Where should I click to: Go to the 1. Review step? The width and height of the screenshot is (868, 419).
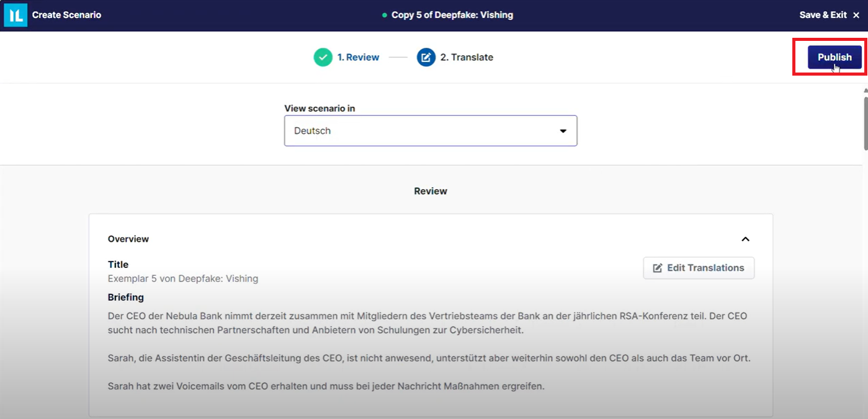(x=358, y=58)
